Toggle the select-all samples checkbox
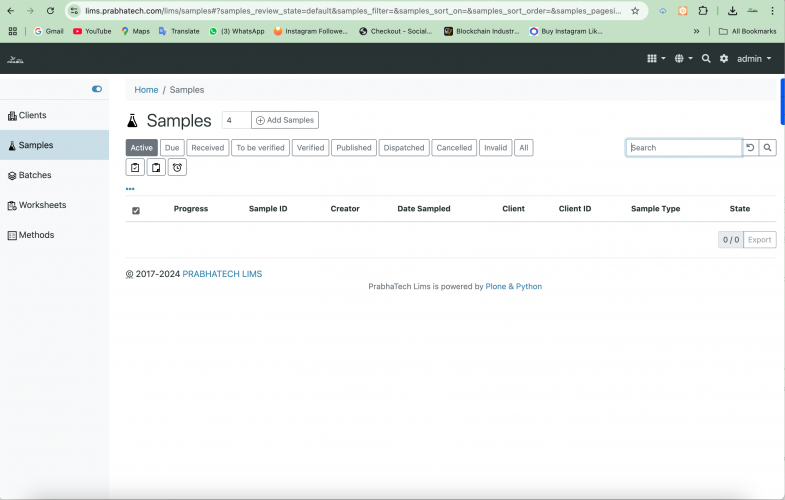 [136, 210]
